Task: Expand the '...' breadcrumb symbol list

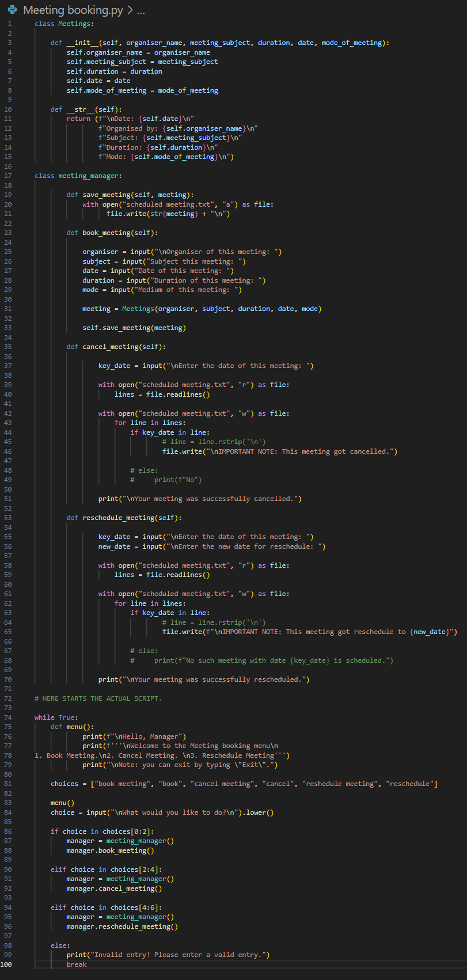Action: (141, 10)
